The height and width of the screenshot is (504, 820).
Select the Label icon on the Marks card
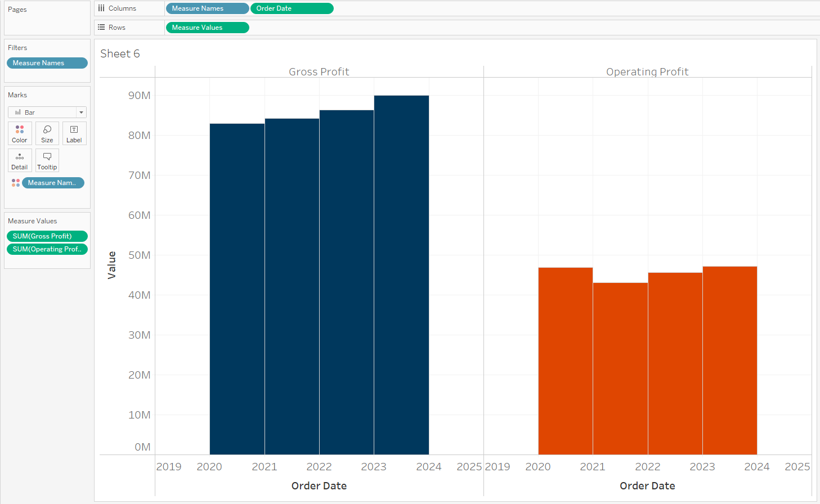click(74, 133)
